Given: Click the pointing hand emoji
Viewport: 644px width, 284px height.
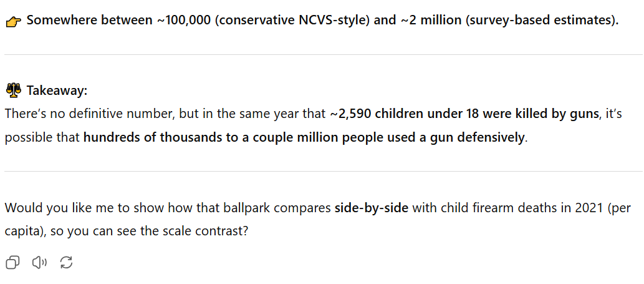Looking at the screenshot, I should (x=14, y=21).
